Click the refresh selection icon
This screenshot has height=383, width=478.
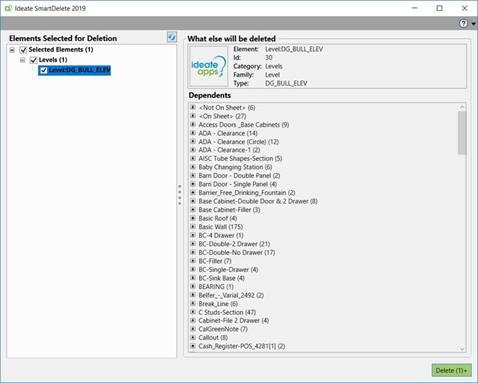click(172, 37)
